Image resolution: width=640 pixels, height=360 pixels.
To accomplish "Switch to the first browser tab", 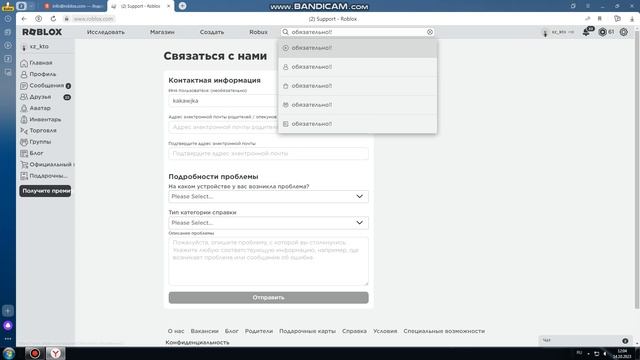I will [73, 6].
